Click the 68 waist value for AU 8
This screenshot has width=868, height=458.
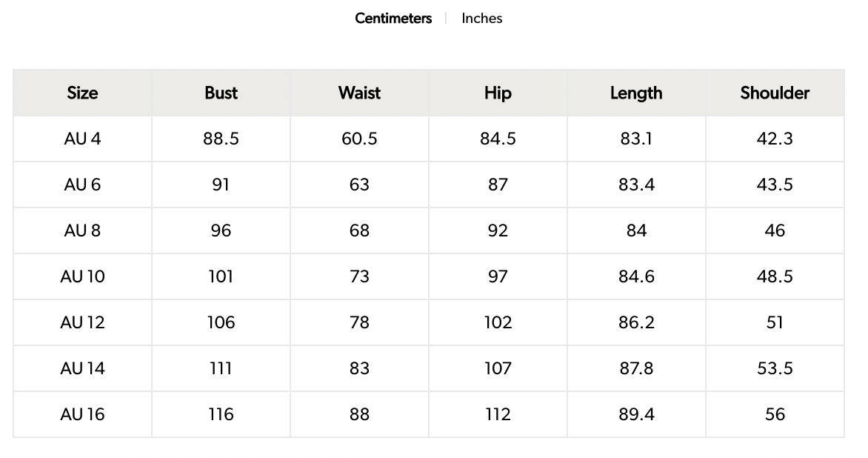[359, 230]
